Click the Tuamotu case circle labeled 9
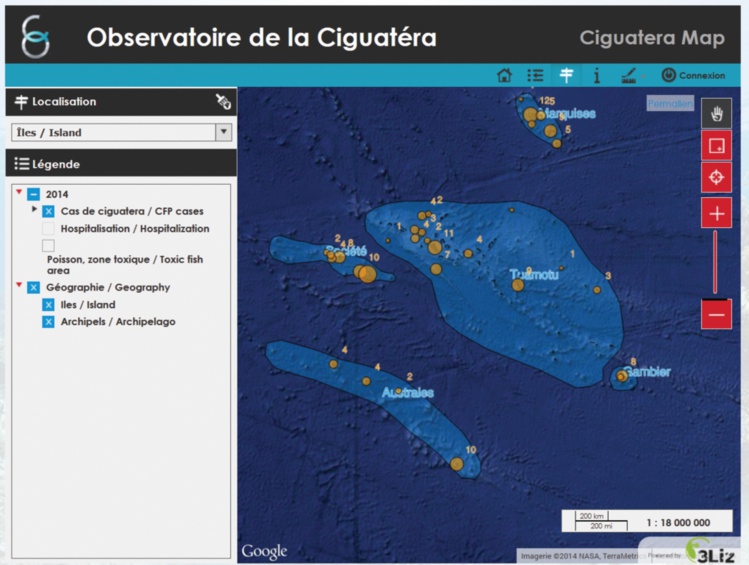 click(518, 285)
